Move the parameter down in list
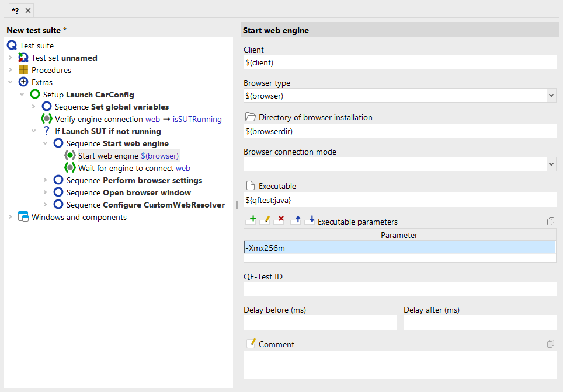This screenshot has width=563, height=392. point(310,220)
